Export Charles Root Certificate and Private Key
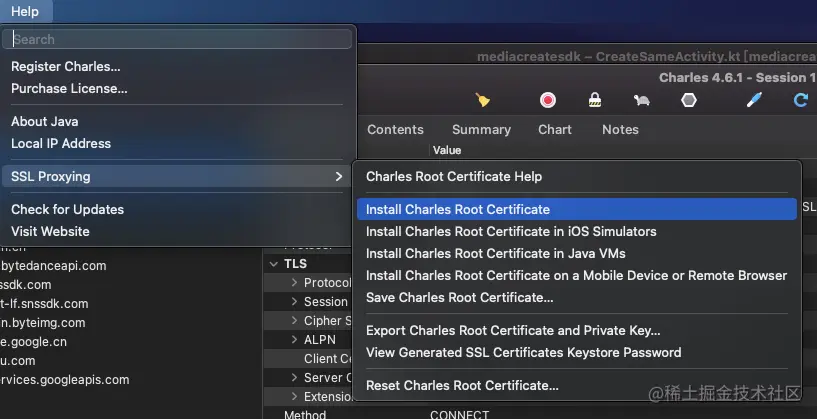817x419 pixels. (513, 330)
